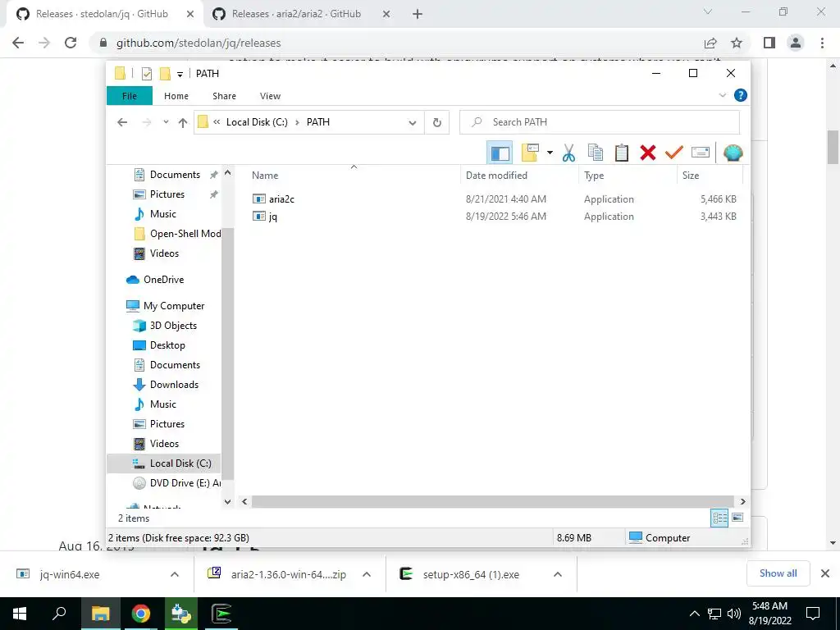Toggle the navigation pane toolbar icon

click(x=500, y=153)
